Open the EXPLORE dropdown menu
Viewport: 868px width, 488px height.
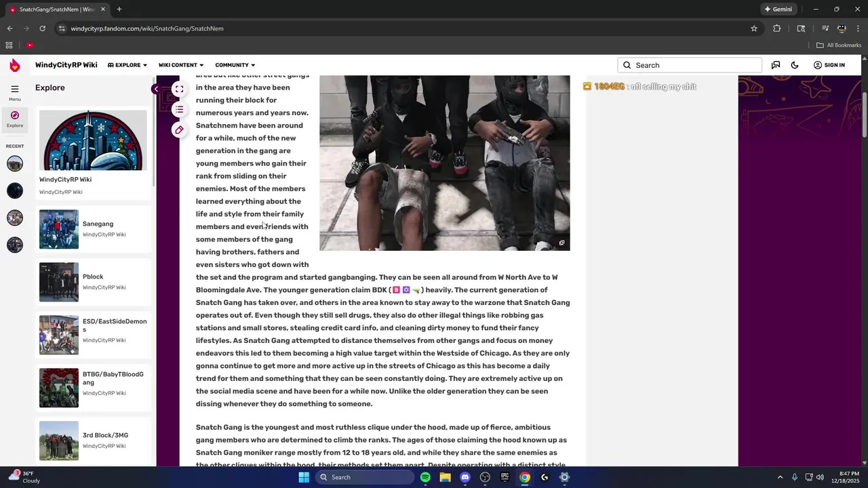pos(127,65)
